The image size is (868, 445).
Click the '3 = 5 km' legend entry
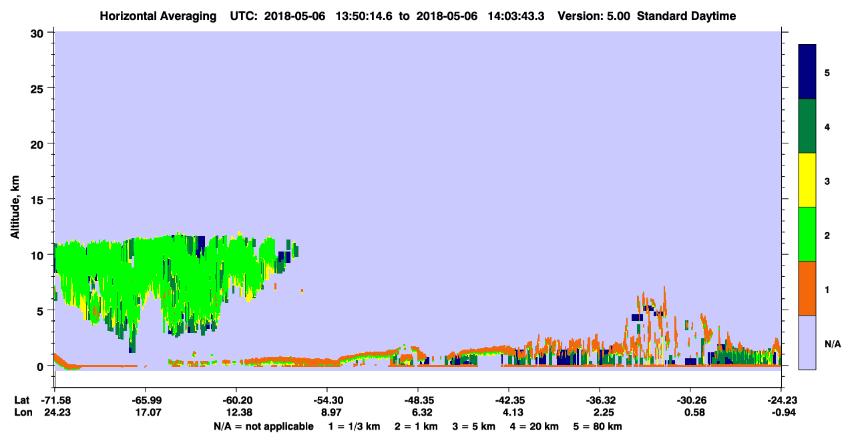(x=475, y=426)
